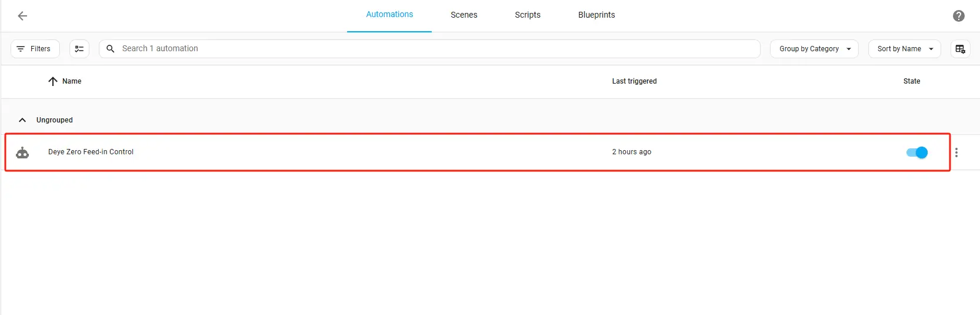The height and width of the screenshot is (315, 980).
Task: Disable the Deye Zero Feed-in Control toggle
Action: pyautogui.click(x=916, y=152)
